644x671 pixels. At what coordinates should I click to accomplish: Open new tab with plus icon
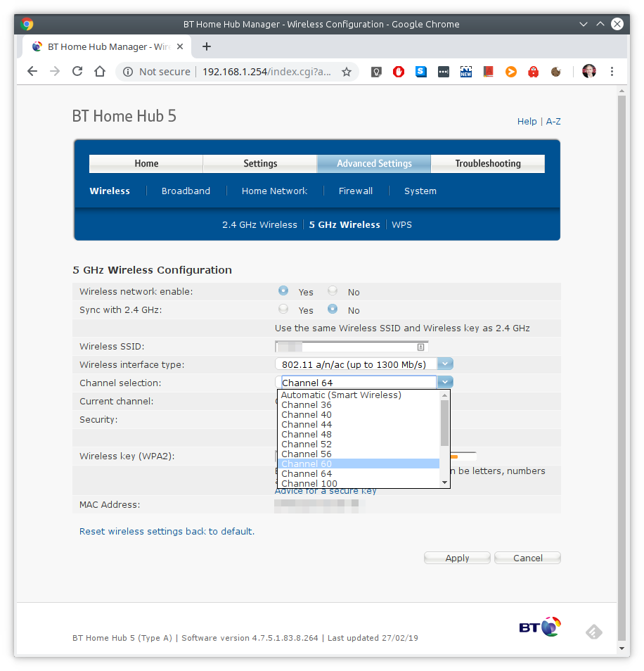pyautogui.click(x=207, y=46)
